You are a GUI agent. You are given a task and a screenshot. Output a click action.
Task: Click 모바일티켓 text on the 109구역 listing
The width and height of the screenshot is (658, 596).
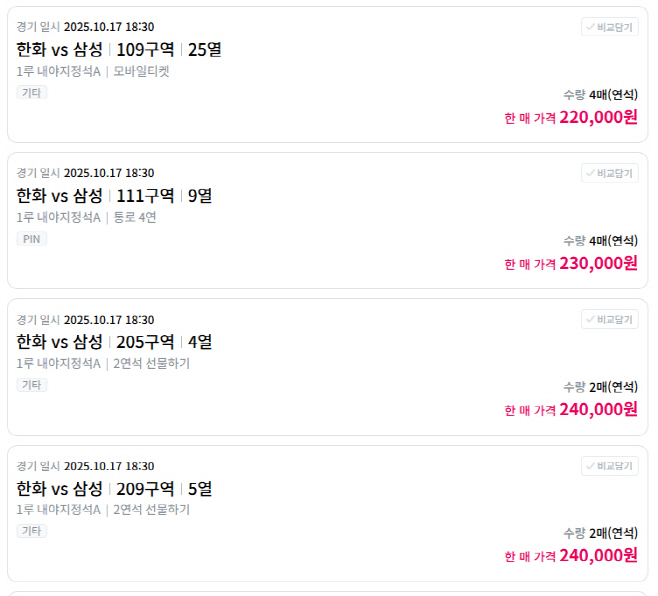click(x=141, y=71)
